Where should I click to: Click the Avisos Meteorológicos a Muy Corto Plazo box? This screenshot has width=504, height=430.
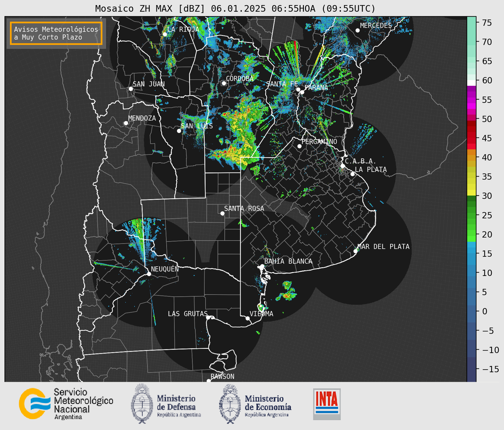coord(56,33)
